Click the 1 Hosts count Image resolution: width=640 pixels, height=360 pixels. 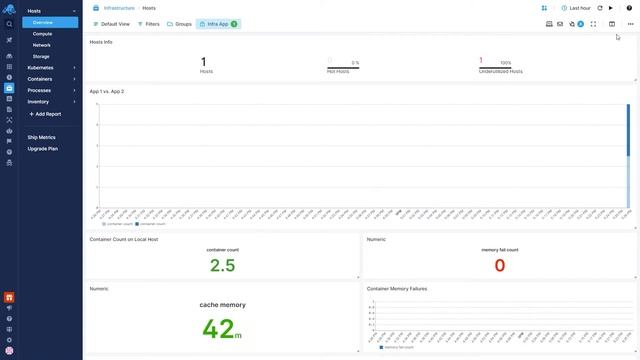point(204,62)
